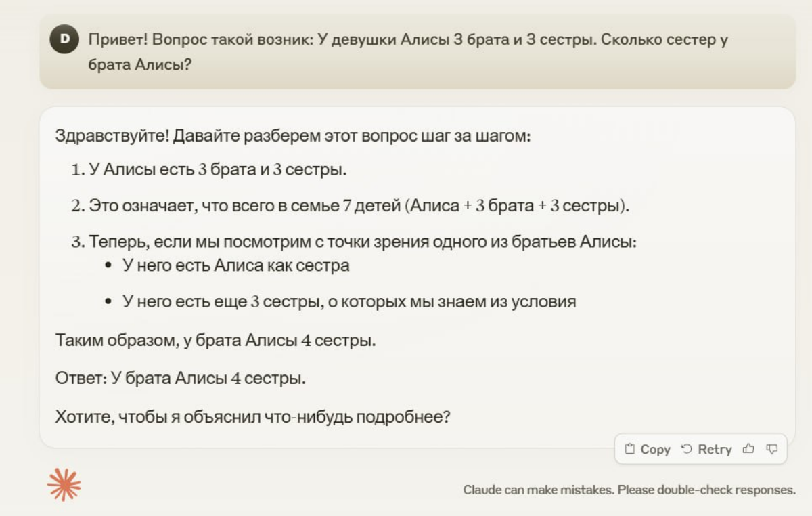Click the thumbs down feedback icon
812x516 pixels.
[x=772, y=449]
